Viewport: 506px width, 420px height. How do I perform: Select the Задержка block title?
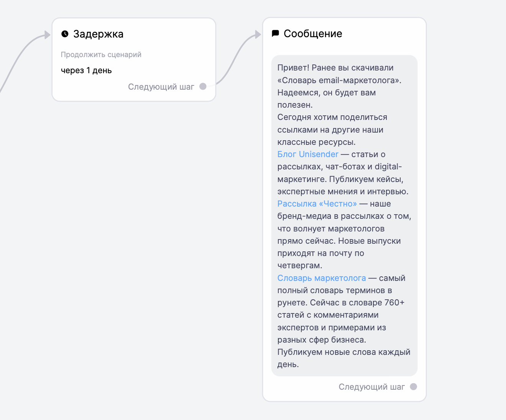pos(98,34)
